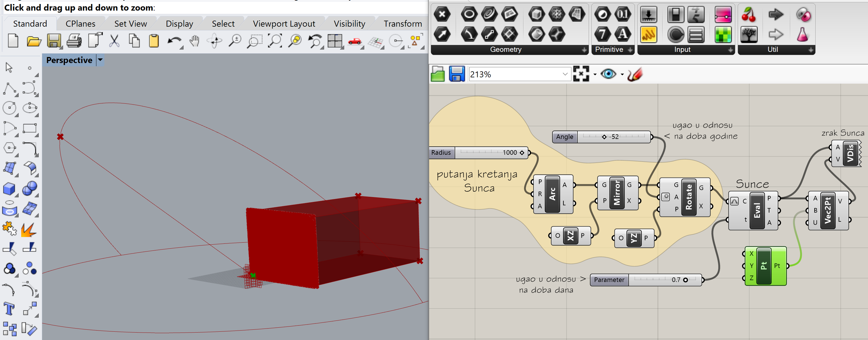Save the Rhino document with floppy icon
The height and width of the screenshot is (340, 868).
(54, 41)
